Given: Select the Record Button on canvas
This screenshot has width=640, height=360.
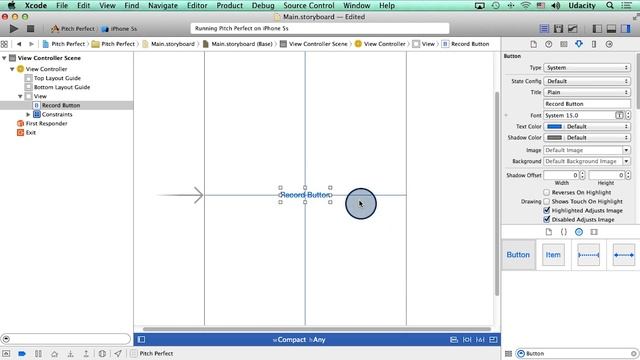Looking at the screenshot, I should tap(305, 195).
